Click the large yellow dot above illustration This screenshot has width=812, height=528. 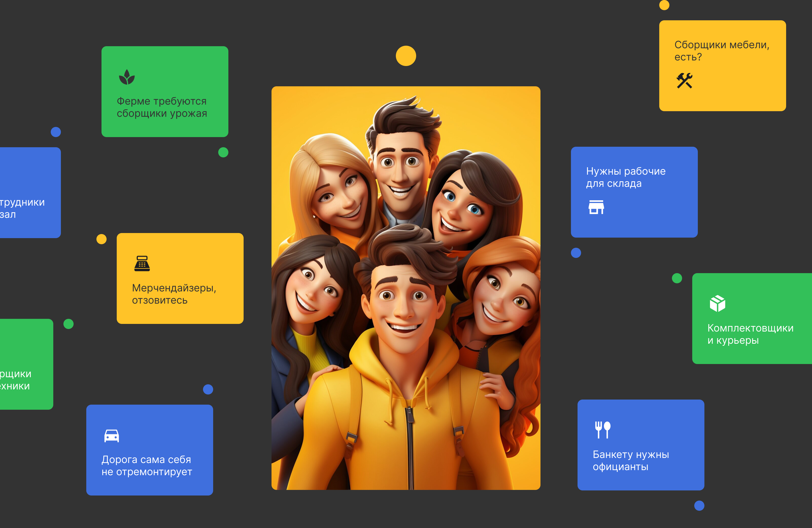pos(406,56)
